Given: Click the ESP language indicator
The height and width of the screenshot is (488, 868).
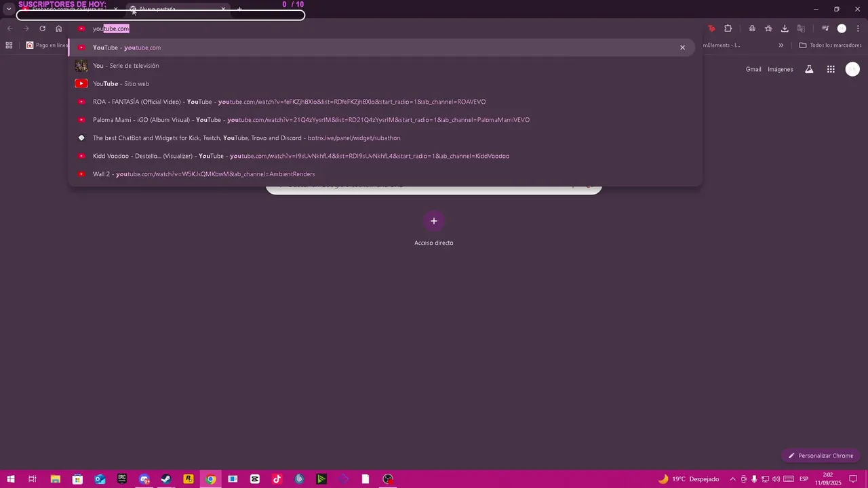Looking at the screenshot, I should (804, 479).
